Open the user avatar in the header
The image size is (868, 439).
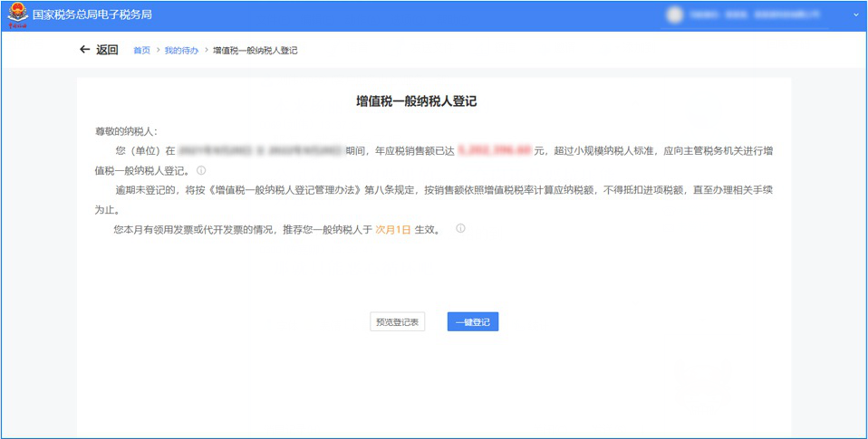675,15
